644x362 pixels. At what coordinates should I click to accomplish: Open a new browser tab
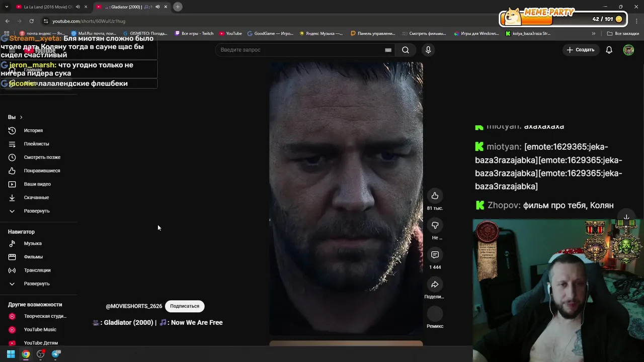(178, 7)
